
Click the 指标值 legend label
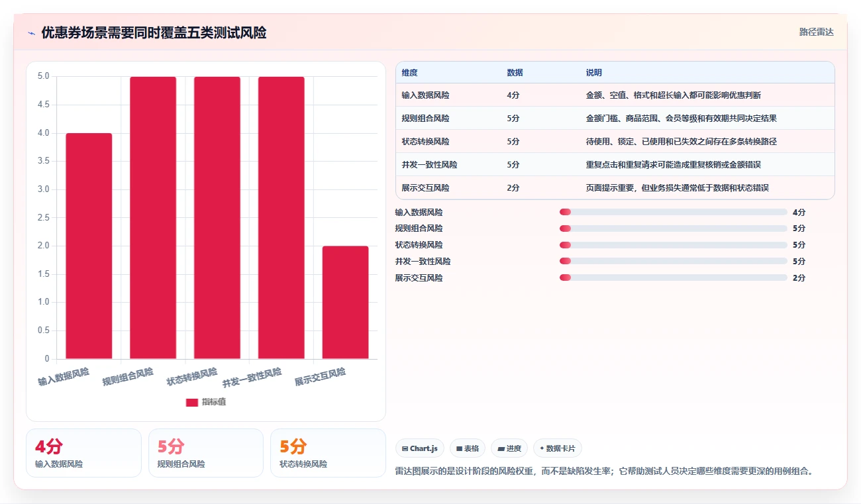[x=214, y=402]
